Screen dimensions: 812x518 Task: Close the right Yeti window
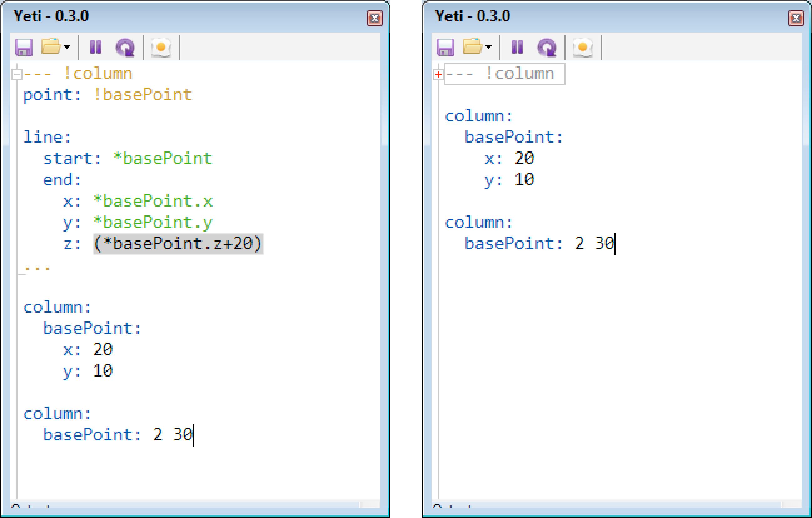click(x=796, y=18)
